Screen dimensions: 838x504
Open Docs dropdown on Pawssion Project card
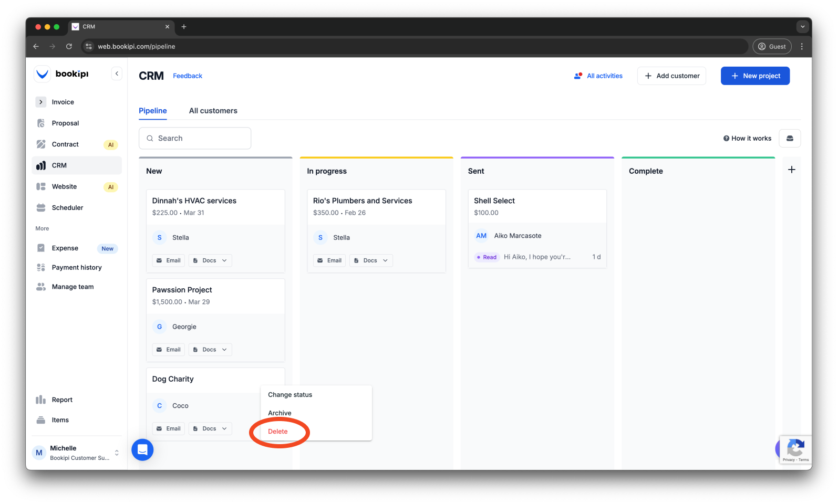click(x=210, y=350)
